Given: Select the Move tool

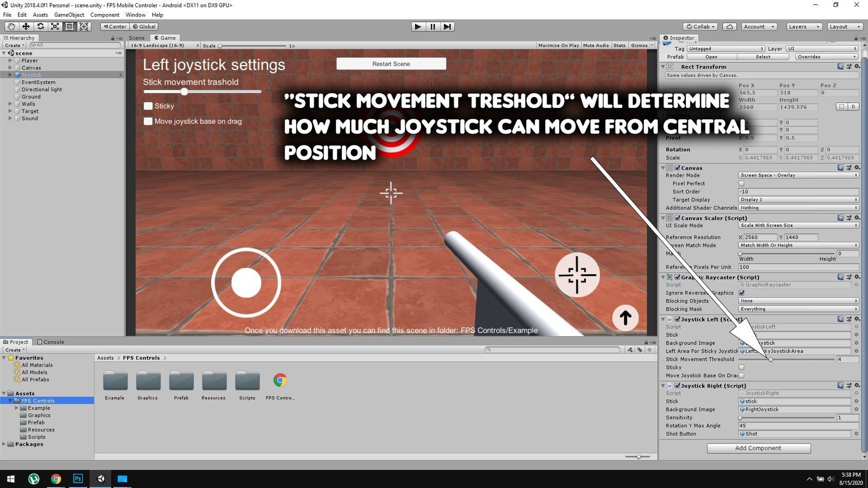Looking at the screenshot, I should [x=25, y=27].
